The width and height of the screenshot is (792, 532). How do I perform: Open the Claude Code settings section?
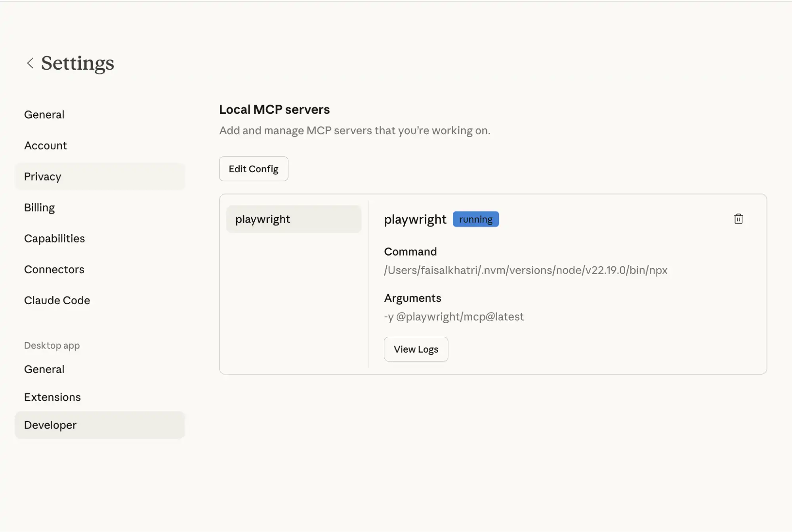[57, 300]
